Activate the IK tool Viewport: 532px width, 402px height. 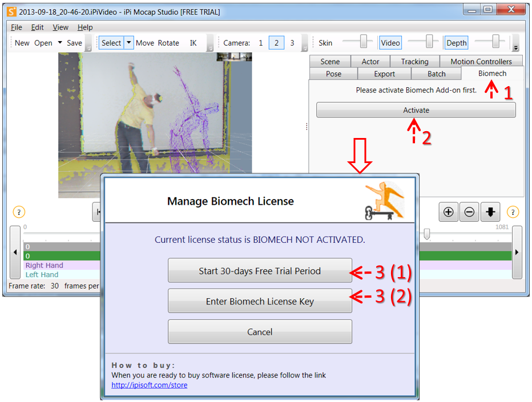[x=193, y=43]
